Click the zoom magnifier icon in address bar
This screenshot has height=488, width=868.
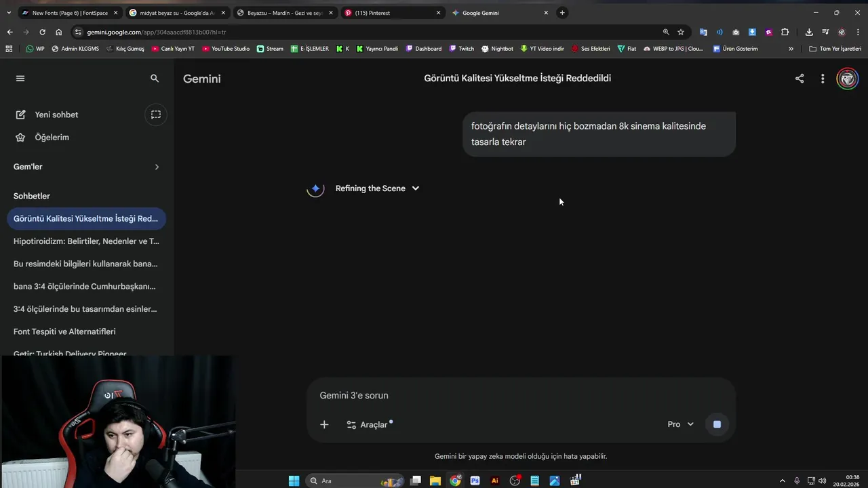(x=666, y=32)
